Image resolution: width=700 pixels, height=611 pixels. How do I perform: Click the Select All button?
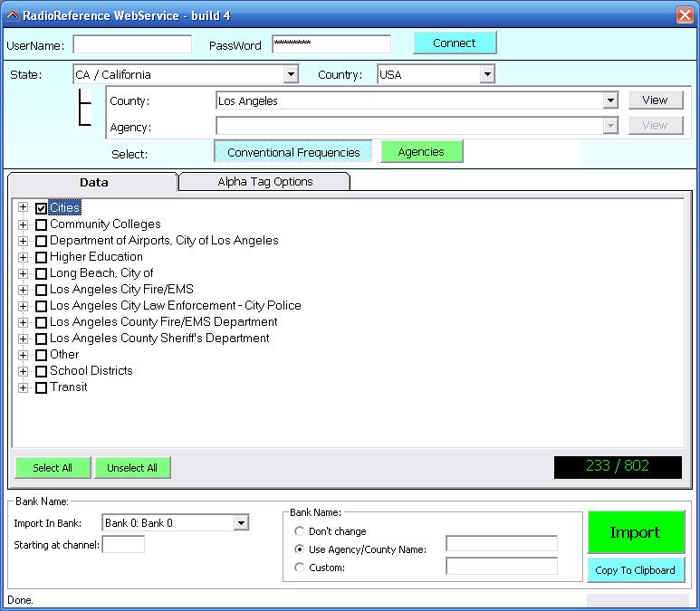click(53, 468)
